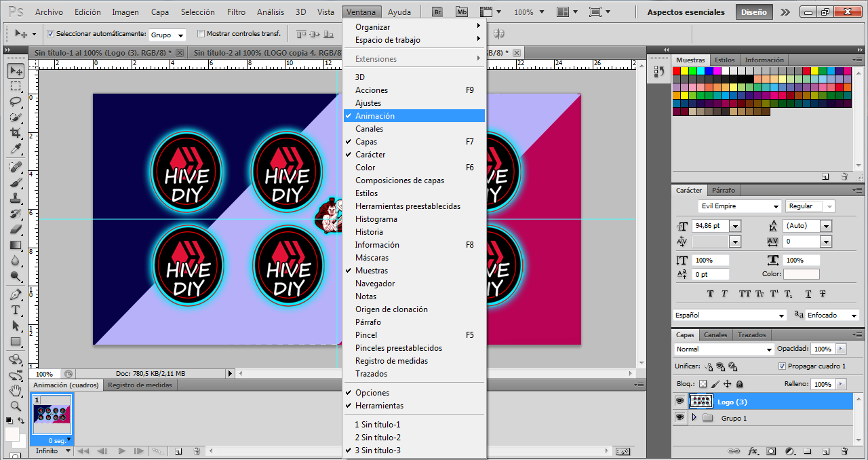
Task: Open the font size 94,86 pt dropdown
Action: [x=735, y=226]
